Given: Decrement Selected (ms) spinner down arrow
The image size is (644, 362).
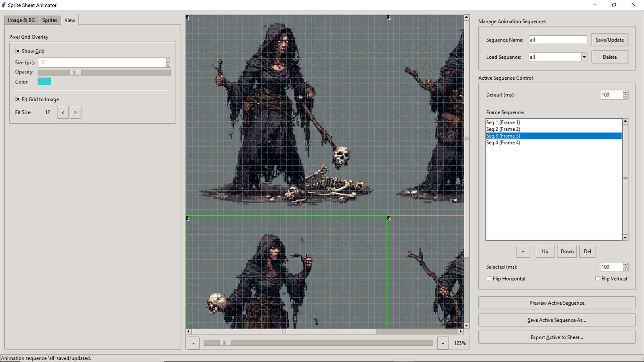Looking at the screenshot, I should pyautogui.click(x=625, y=269).
